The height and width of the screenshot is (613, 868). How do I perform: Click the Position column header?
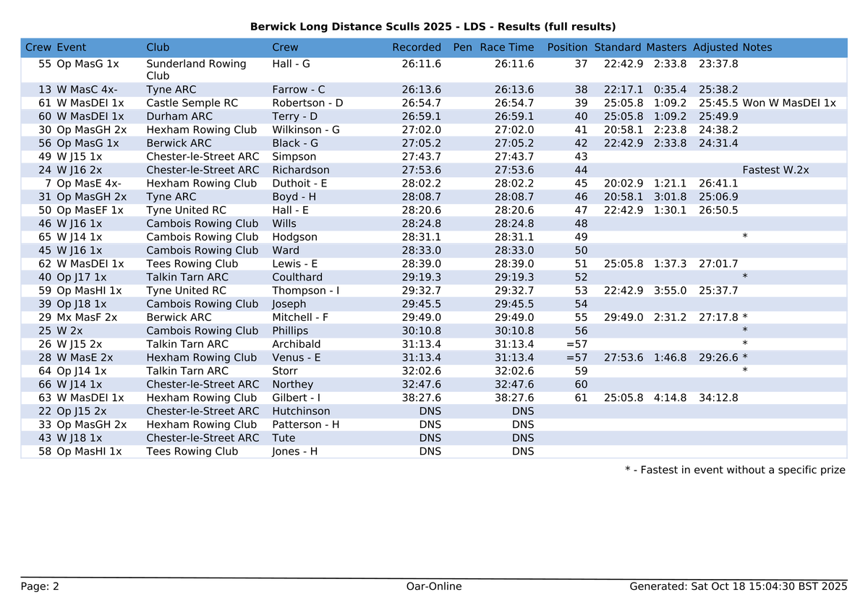[567, 47]
